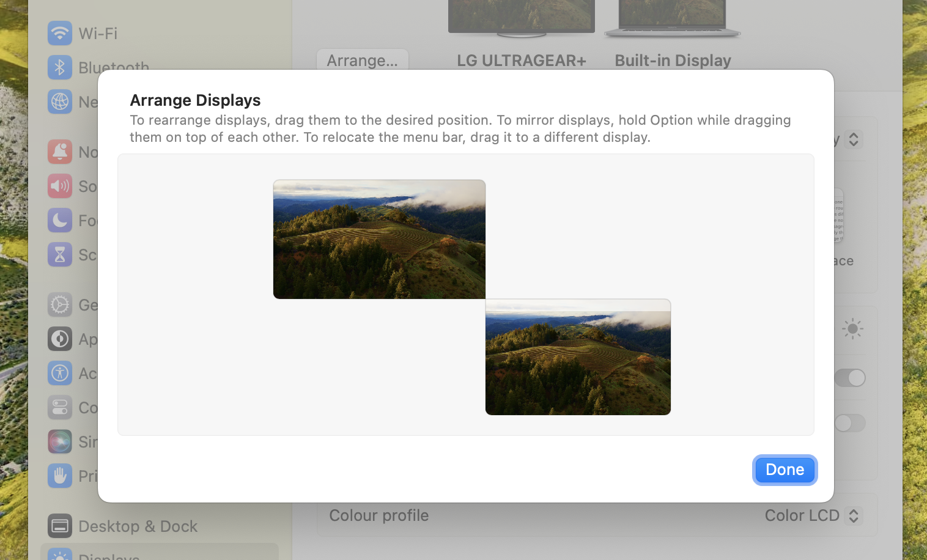Click the Done button
This screenshot has width=927, height=560.
(x=785, y=470)
